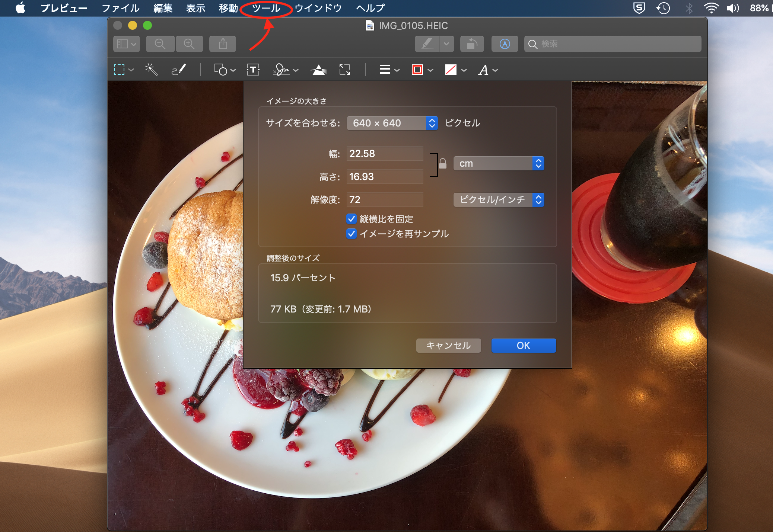Click the 解像度 field showing 72

pos(385,200)
